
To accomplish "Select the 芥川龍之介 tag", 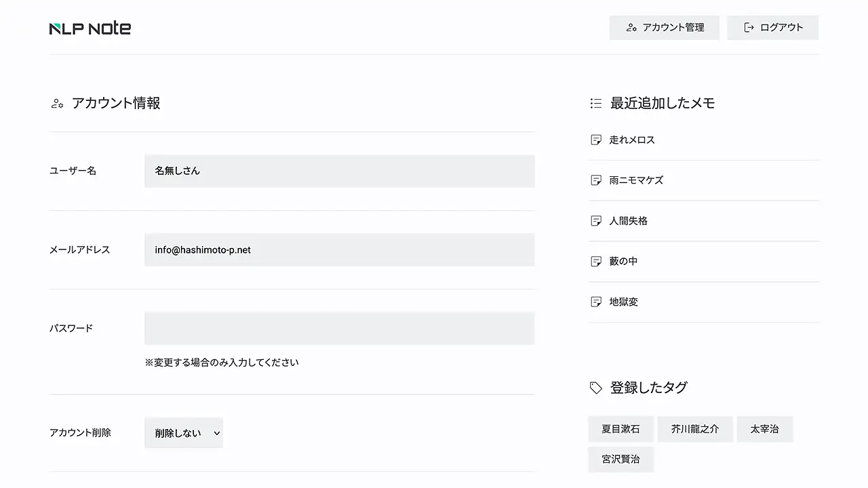I will (x=695, y=429).
